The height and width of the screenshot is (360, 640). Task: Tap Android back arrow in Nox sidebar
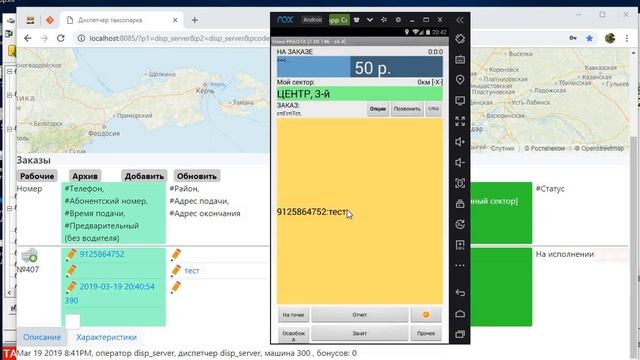pyautogui.click(x=460, y=293)
